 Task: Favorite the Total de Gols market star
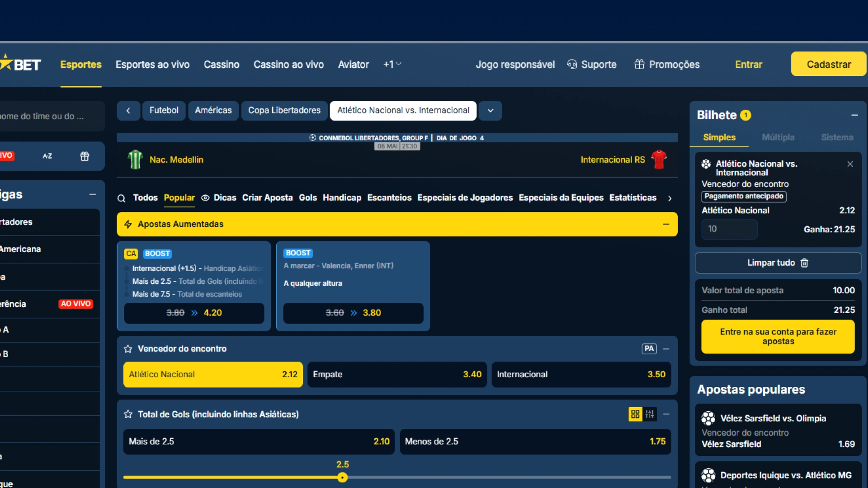point(128,414)
